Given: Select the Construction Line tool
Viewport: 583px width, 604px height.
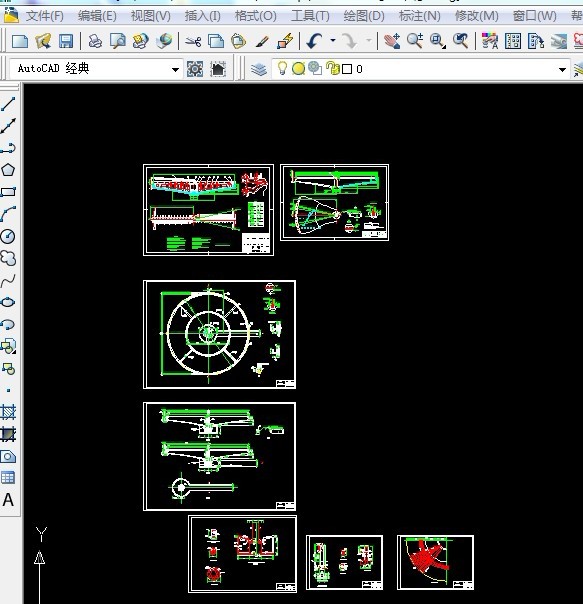Looking at the screenshot, I should [x=8, y=126].
